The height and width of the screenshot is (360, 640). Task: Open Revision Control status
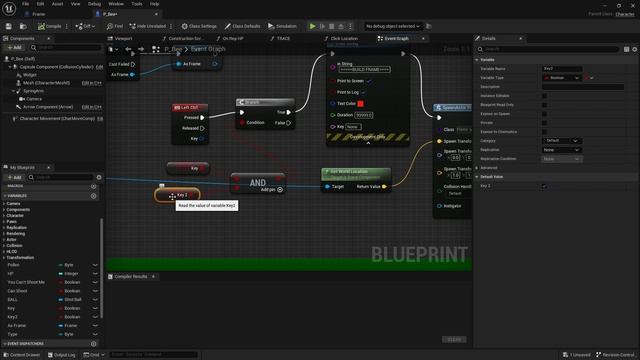point(615,355)
